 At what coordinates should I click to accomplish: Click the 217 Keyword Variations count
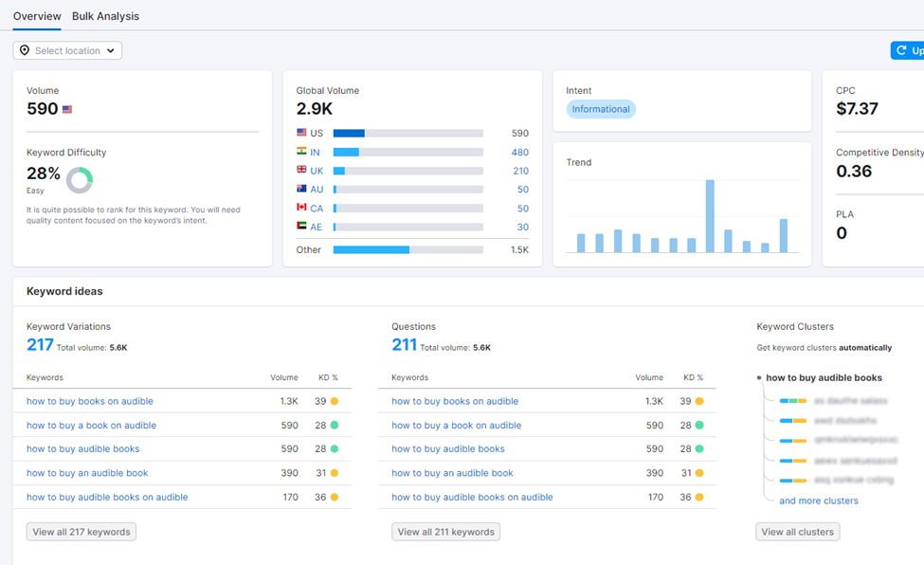click(40, 346)
